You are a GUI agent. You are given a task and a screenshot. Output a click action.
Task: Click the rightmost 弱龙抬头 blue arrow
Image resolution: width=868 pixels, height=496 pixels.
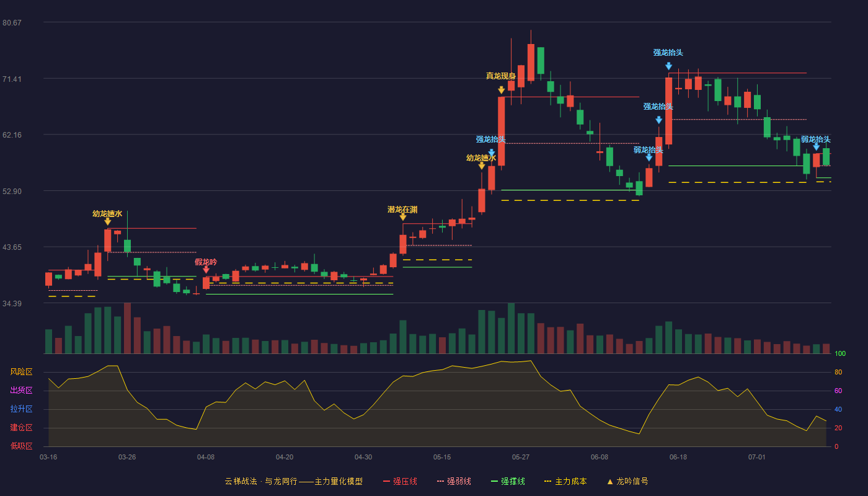(816, 147)
